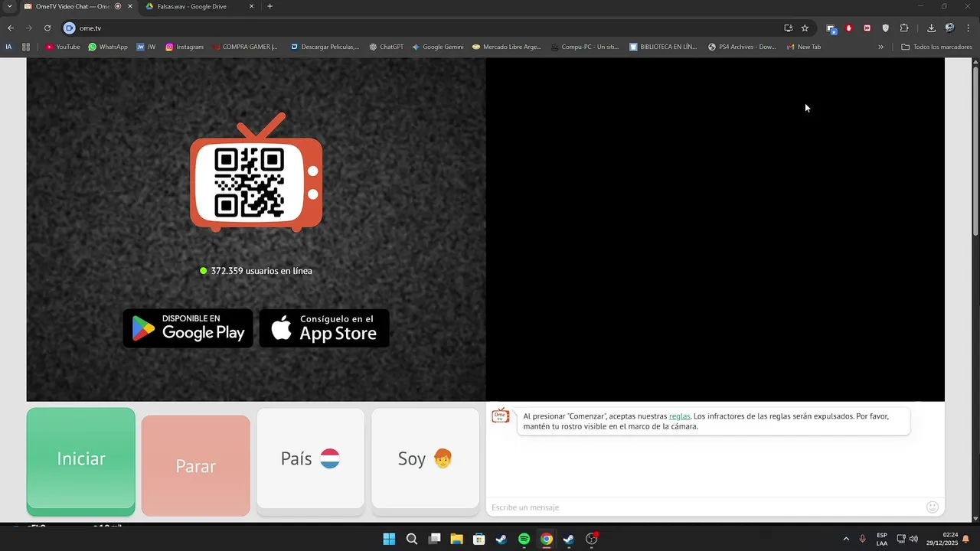Open the Chrome profile avatar
Image resolution: width=980 pixels, height=551 pixels.
coord(949,28)
